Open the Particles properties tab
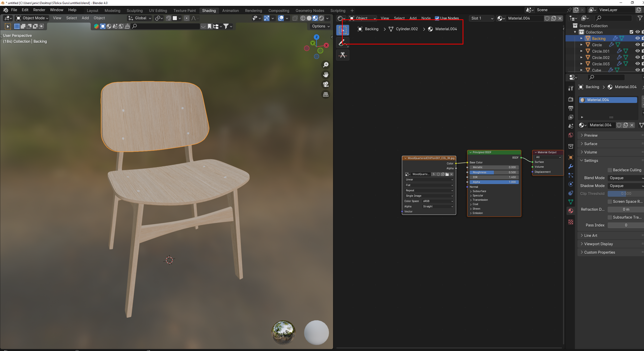Image resolution: width=644 pixels, height=351 pixels. click(571, 175)
